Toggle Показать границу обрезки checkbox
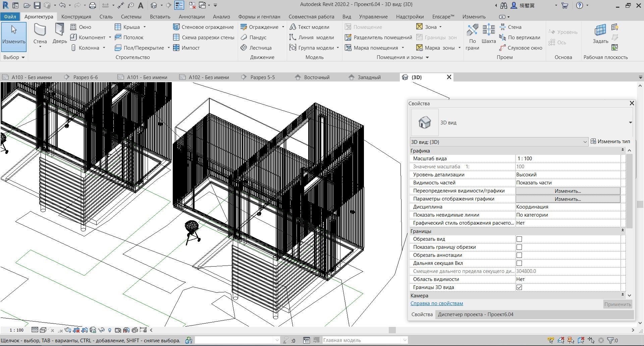Image resolution: width=644 pixels, height=346 pixels. [519, 247]
